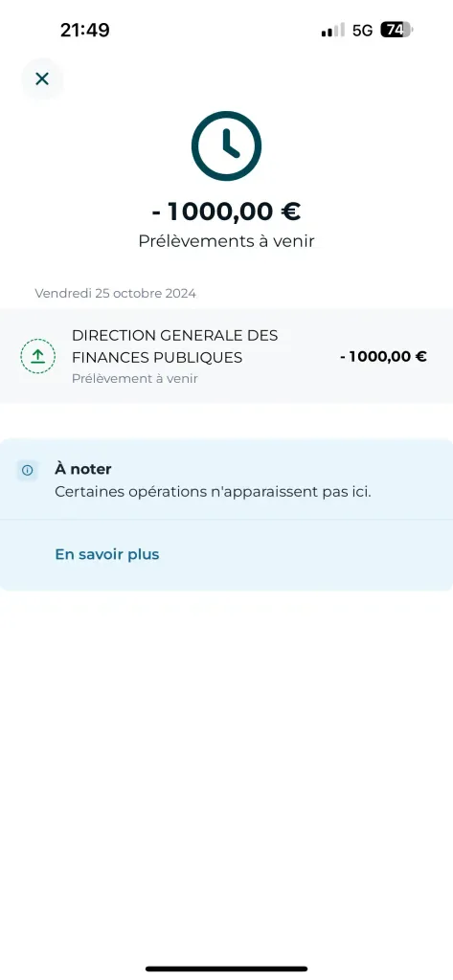This screenshot has height=980, width=453.
Task: Tap the FINANCES PUBLIQUES text line
Action: coord(157,358)
